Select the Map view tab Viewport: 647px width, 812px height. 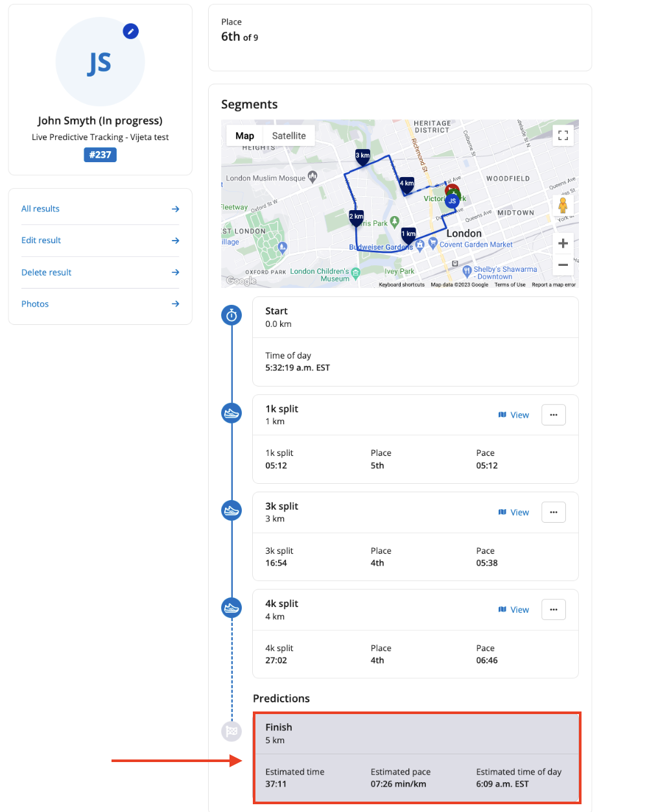(x=244, y=136)
